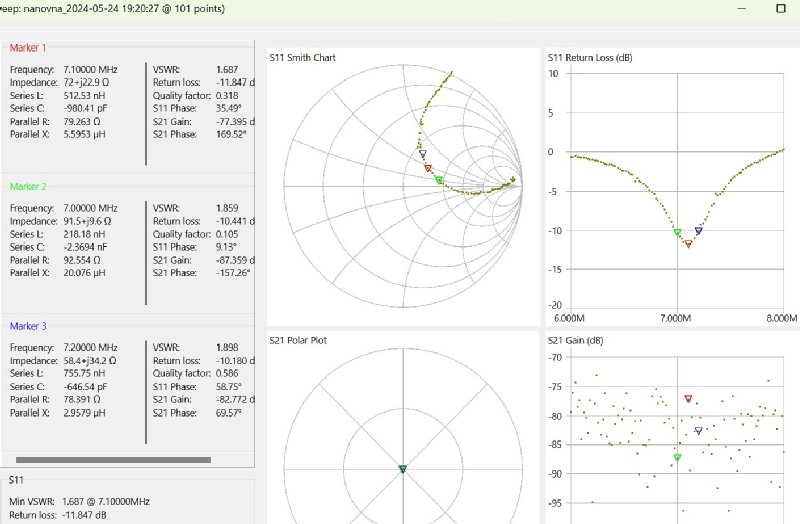Click the Parallel R value 92.554 Ω

[82, 260]
